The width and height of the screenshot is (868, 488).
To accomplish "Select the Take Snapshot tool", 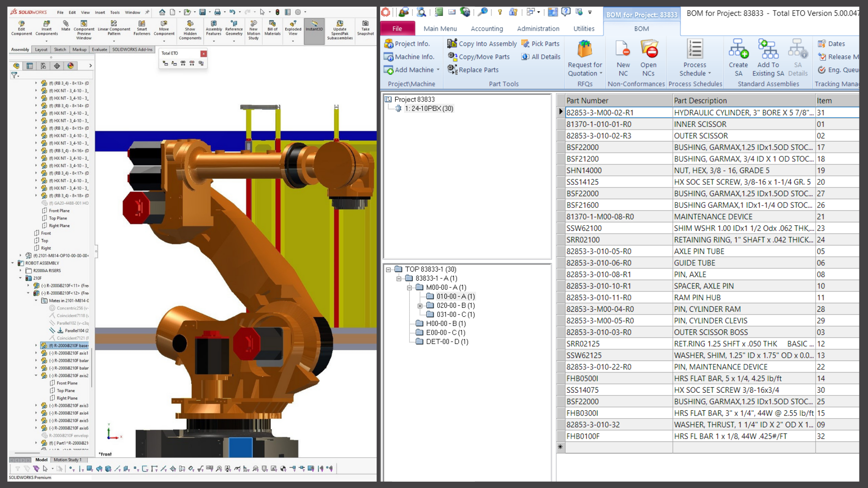I will [x=365, y=28].
